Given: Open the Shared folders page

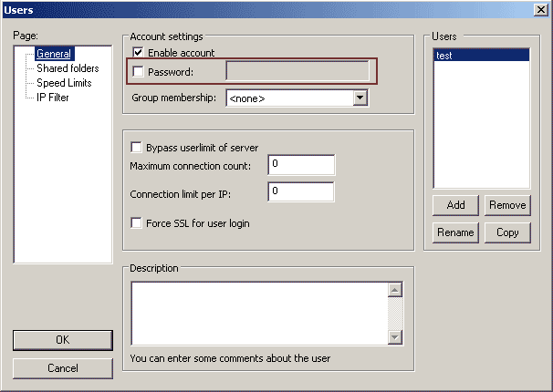Looking at the screenshot, I should [x=68, y=68].
